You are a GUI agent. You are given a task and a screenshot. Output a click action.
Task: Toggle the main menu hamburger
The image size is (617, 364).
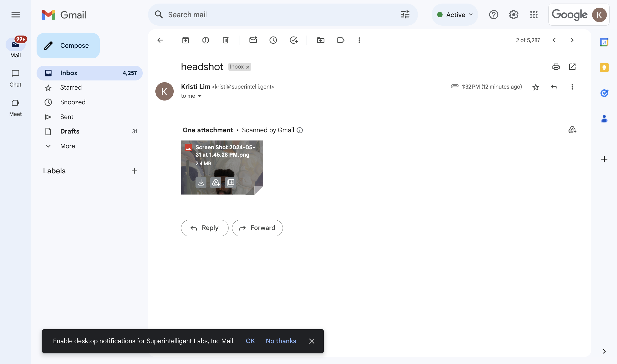pos(15,15)
